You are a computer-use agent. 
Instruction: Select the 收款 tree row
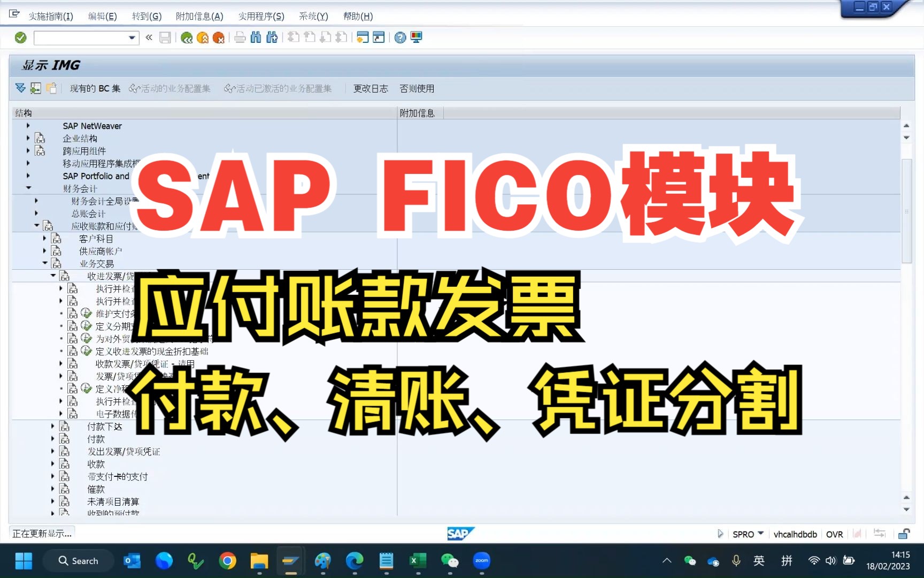[96, 464]
